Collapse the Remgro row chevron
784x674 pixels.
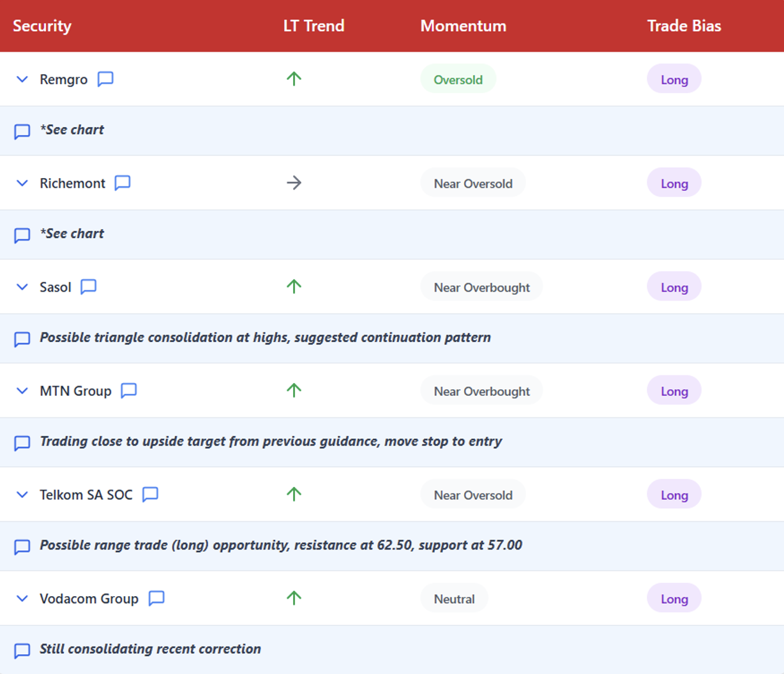(22, 79)
